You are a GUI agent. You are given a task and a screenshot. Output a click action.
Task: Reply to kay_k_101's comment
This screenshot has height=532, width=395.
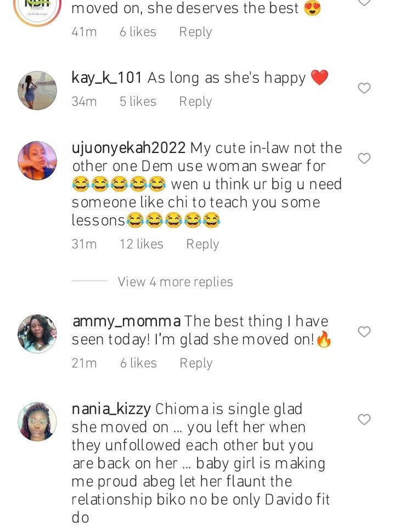pos(195,102)
